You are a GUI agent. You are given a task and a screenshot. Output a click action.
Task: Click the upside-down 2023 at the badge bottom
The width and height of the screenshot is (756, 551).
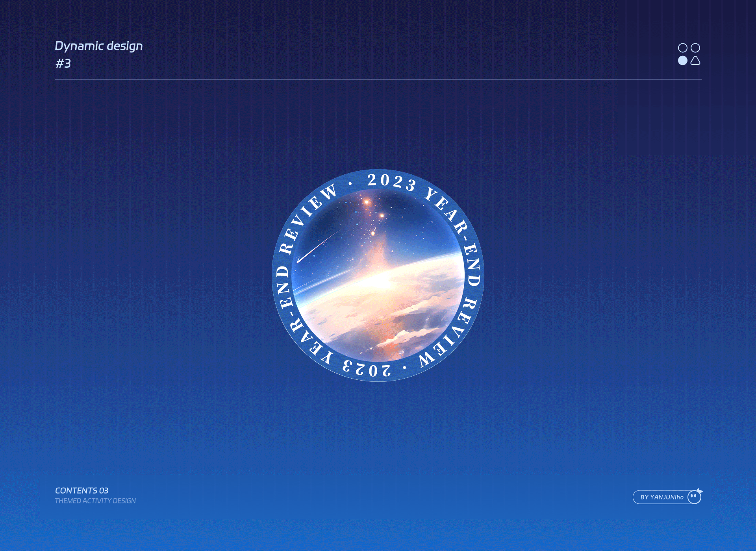coord(367,369)
